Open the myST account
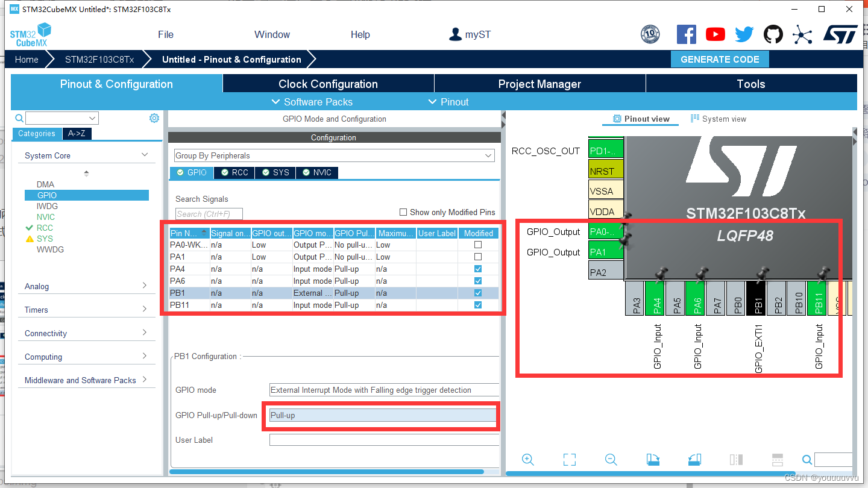This screenshot has width=868, height=488. click(470, 34)
